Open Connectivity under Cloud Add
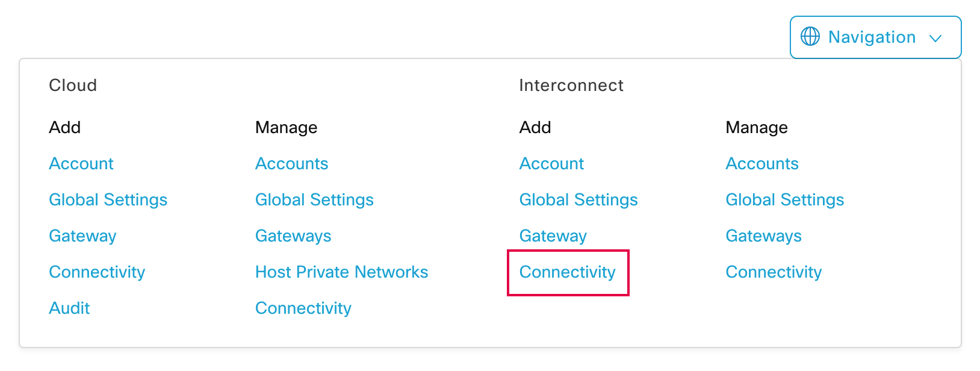Screen dimensions: 980x371 96,272
